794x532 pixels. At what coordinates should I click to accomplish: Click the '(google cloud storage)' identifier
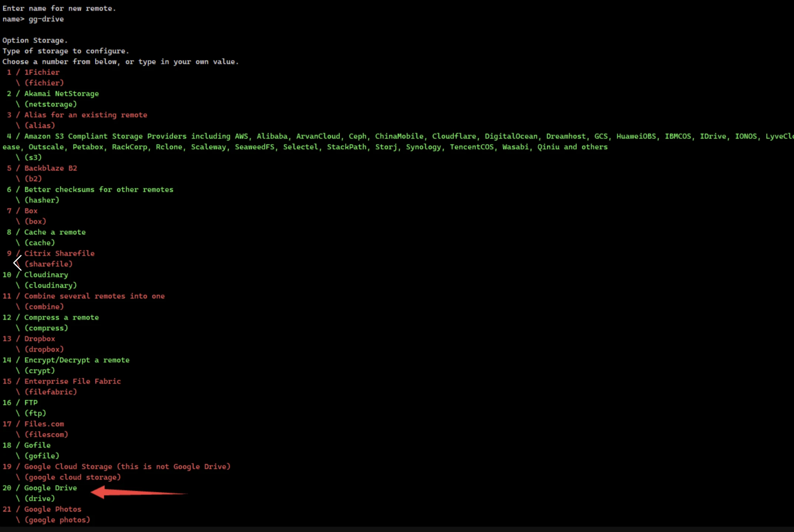point(73,477)
